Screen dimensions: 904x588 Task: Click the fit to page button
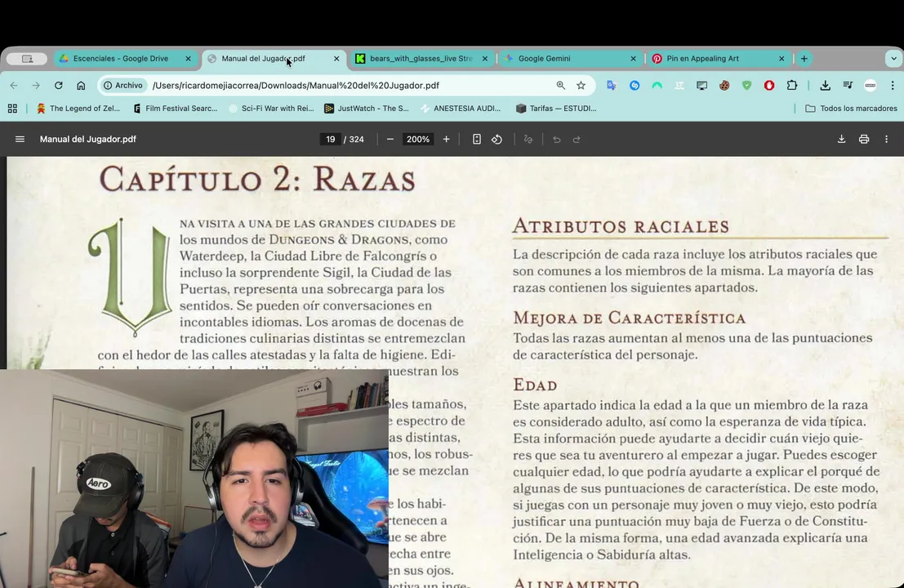click(x=476, y=139)
